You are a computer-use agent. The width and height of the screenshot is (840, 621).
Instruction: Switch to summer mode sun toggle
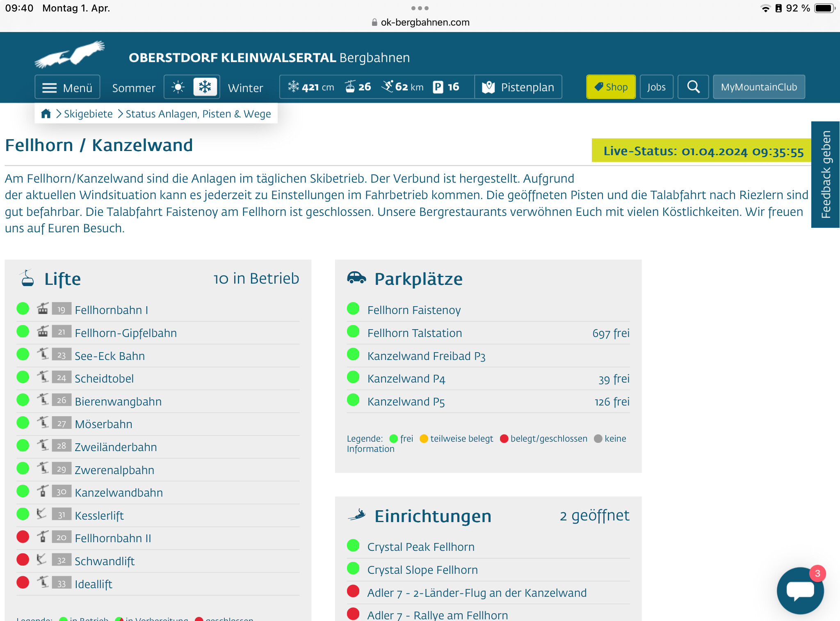coord(178,87)
